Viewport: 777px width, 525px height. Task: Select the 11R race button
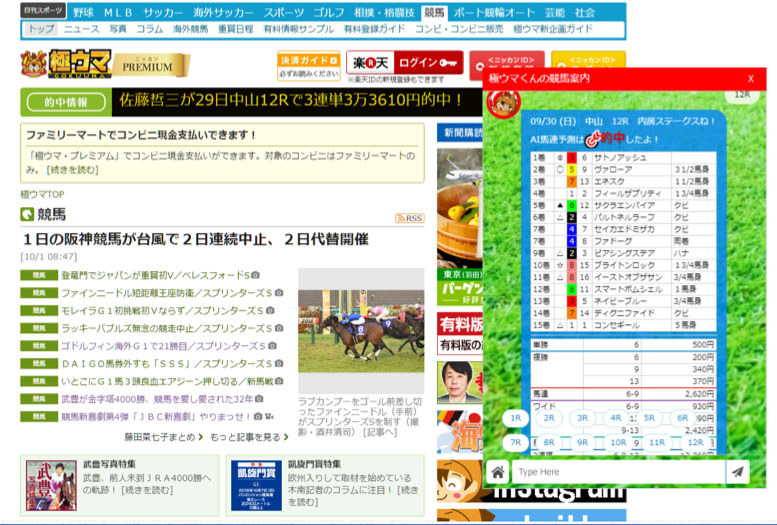point(657,442)
